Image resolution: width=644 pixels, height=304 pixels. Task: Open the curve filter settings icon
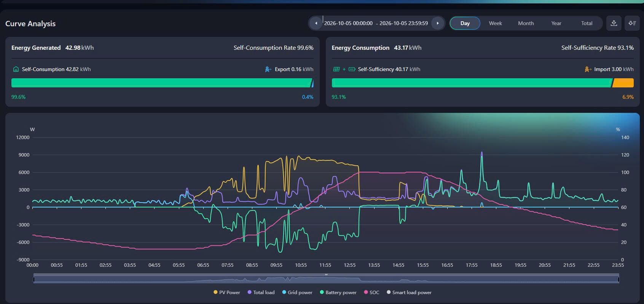632,23
